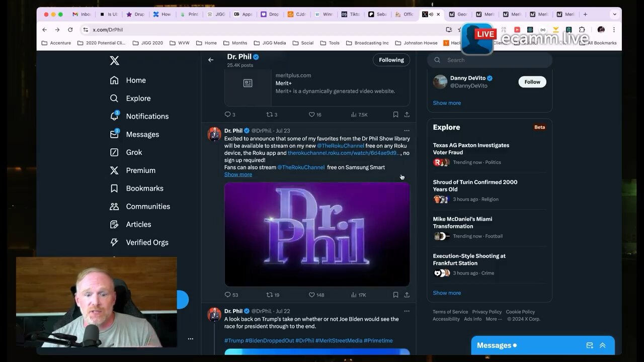Repost the Jul 23 Roku post
Image resolution: width=644 pixels, height=362 pixels.
pyautogui.click(x=273, y=295)
